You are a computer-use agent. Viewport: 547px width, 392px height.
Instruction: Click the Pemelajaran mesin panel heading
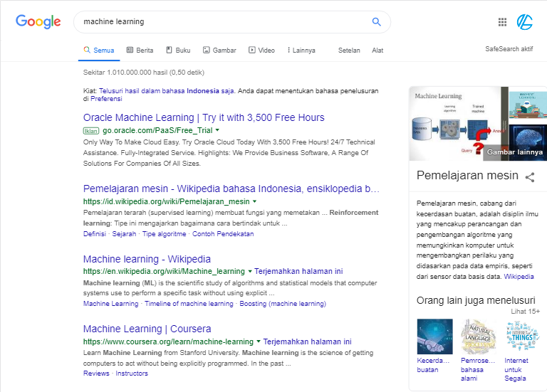tap(467, 175)
